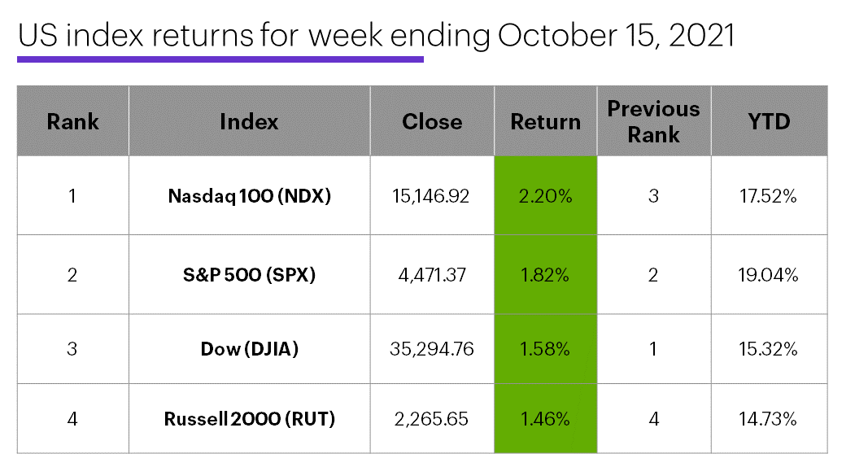
Task: Select the Return column header
Action: coord(545,122)
